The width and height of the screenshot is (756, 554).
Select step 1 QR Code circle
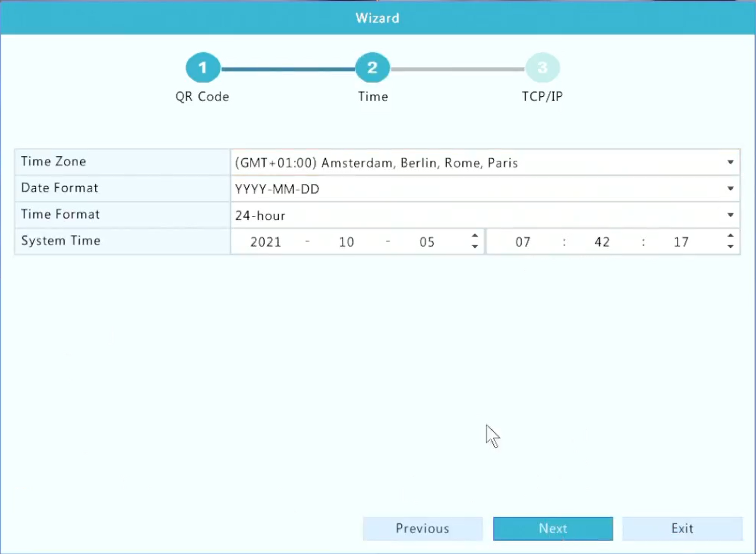click(x=202, y=68)
